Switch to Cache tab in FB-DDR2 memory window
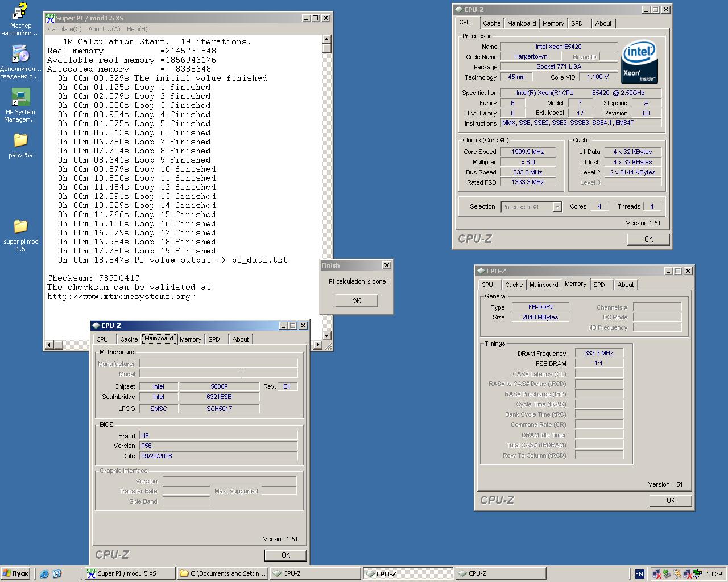Viewport: 728px width, 582px height. coord(514,285)
